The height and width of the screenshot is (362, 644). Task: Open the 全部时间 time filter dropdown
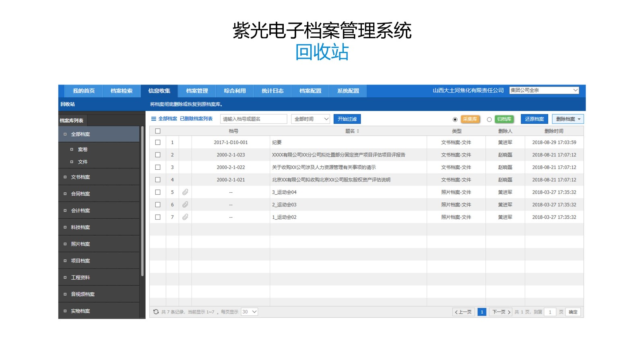[x=310, y=119]
